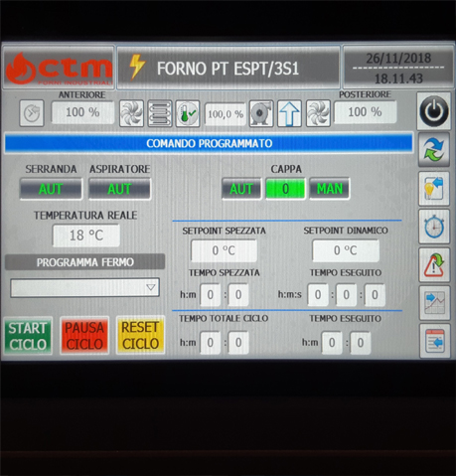Open the program selection dropdown
456x476 pixels.
(x=84, y=287)
